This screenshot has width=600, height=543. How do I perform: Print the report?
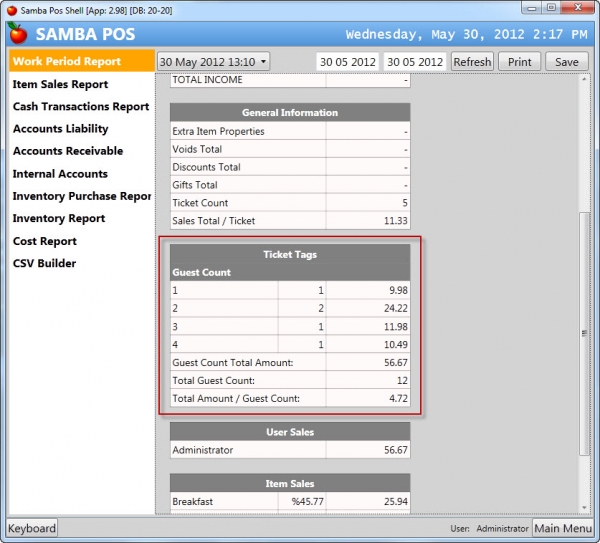coord(519,62)
